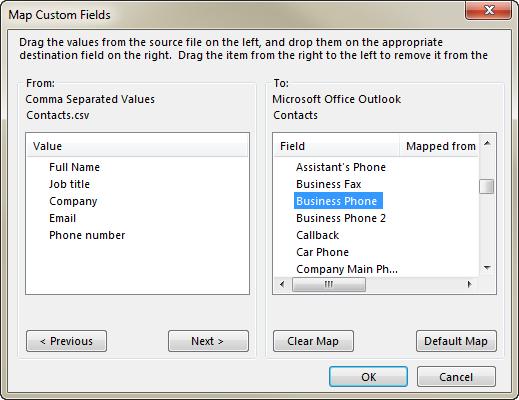Select the Business Fax destination field

329,184
